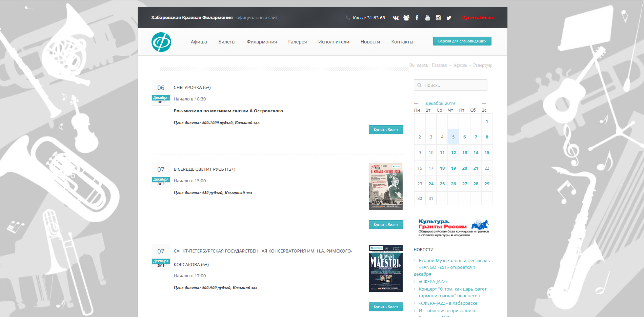Viewport: 644px width, 317px height.
Task: Buy ticket for СНЕГУРОЧКА event
Action: point(386,130)
